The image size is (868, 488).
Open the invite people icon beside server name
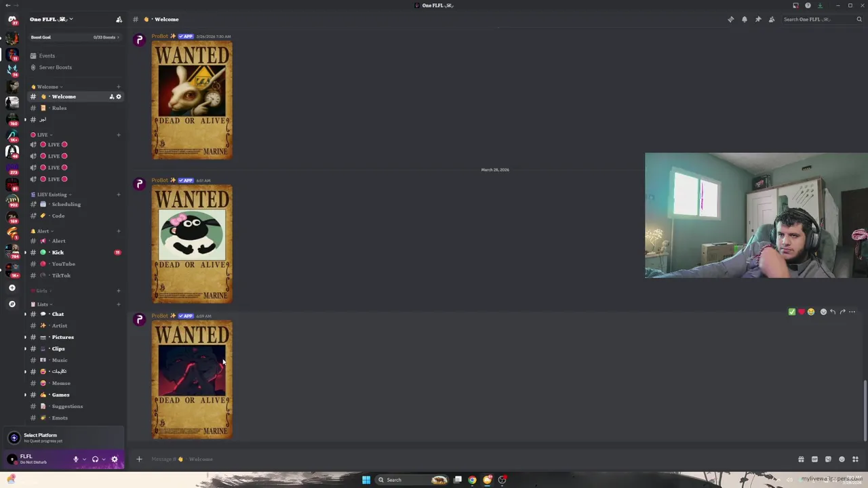(x=119, y=19)
